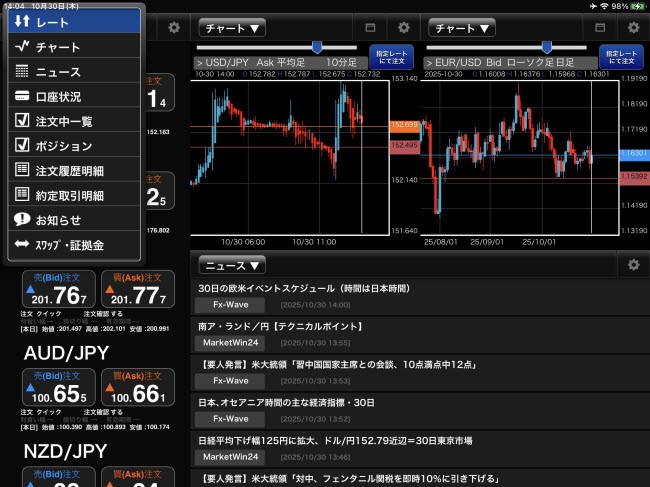Open settings gear of news panel
The width and height of the screenshot is (650, 487).
coord(633,265)
